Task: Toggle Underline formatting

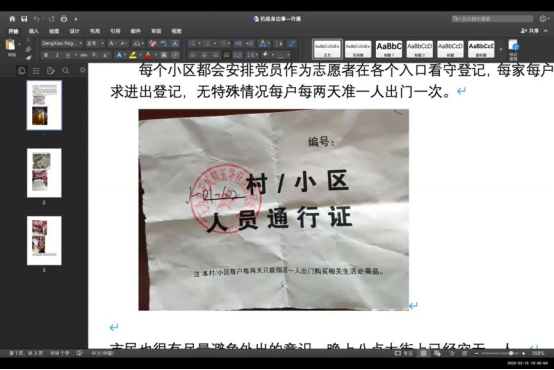Action: pyautogui.click(x=68, y=55)
